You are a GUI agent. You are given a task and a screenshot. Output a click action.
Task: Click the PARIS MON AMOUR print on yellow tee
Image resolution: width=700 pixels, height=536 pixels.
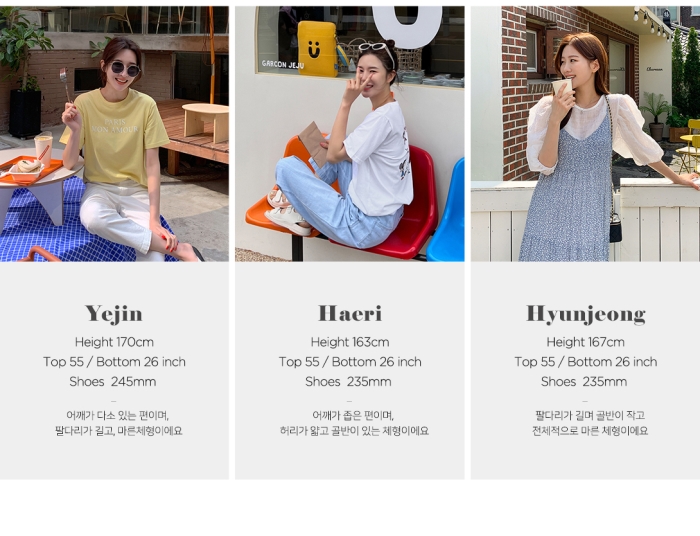[x=116, y=126]
